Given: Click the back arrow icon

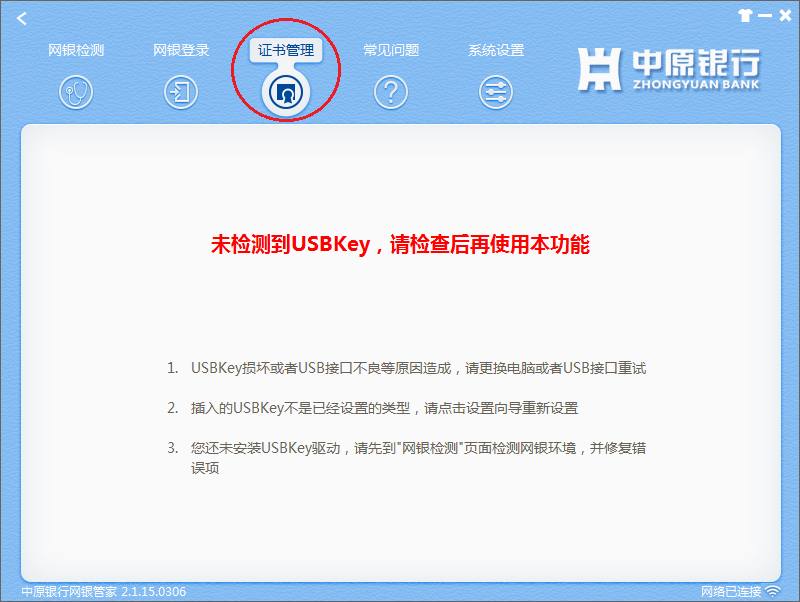Looking at the screenshot, I should click(21, 19).
